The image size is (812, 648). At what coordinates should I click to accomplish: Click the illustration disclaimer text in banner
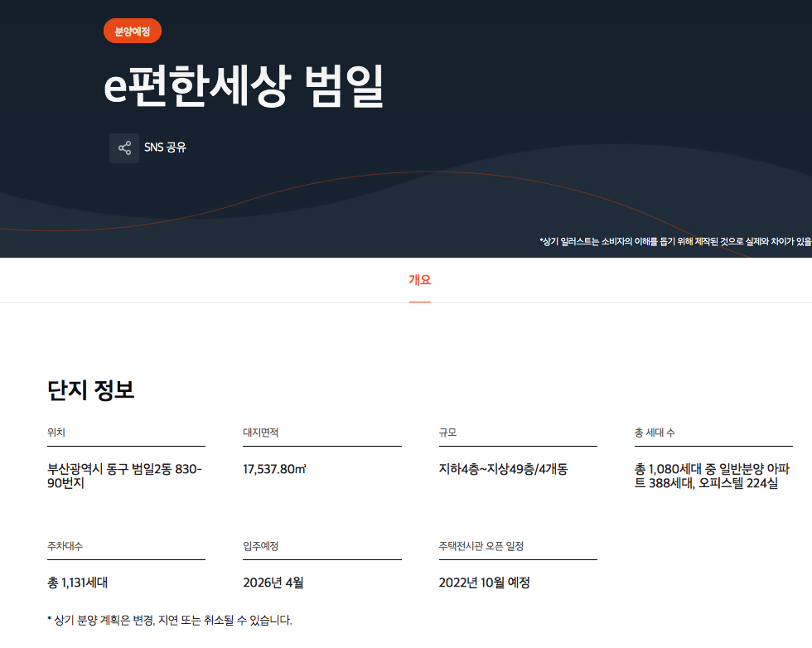[x=676, y=241]
